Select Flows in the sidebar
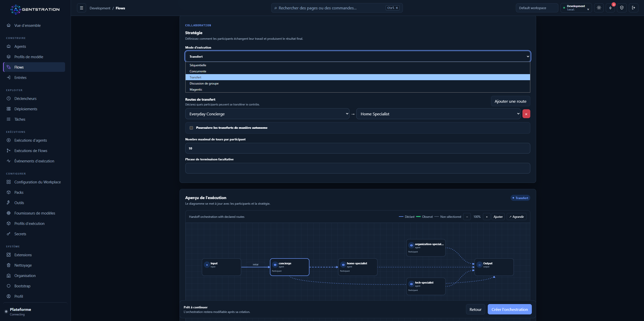 coord(34,67)
